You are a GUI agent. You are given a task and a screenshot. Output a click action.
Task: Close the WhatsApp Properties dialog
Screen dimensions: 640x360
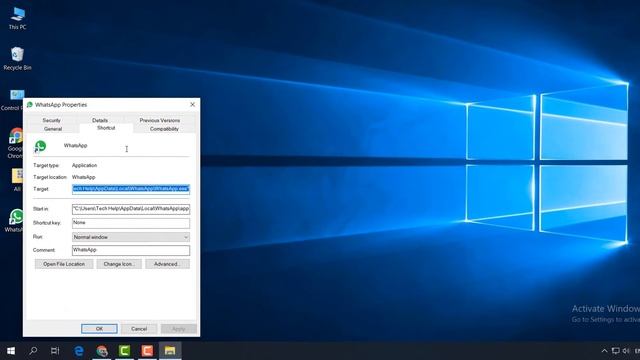tap(193, 104)
